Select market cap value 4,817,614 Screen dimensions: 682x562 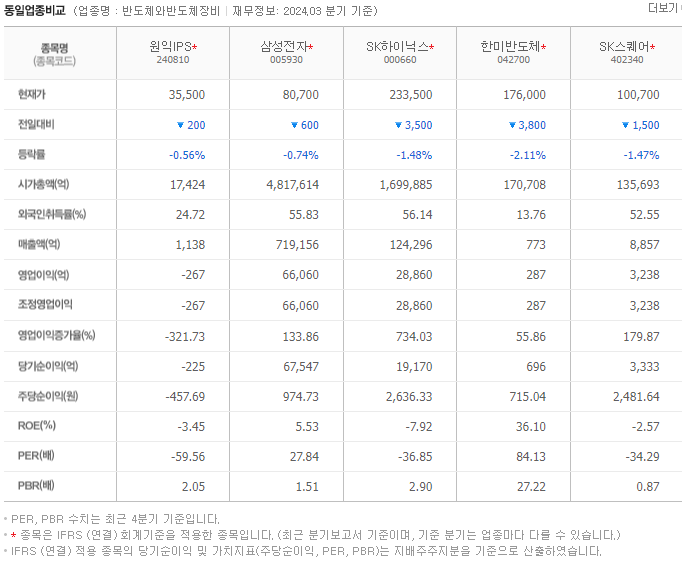point(293,185)
